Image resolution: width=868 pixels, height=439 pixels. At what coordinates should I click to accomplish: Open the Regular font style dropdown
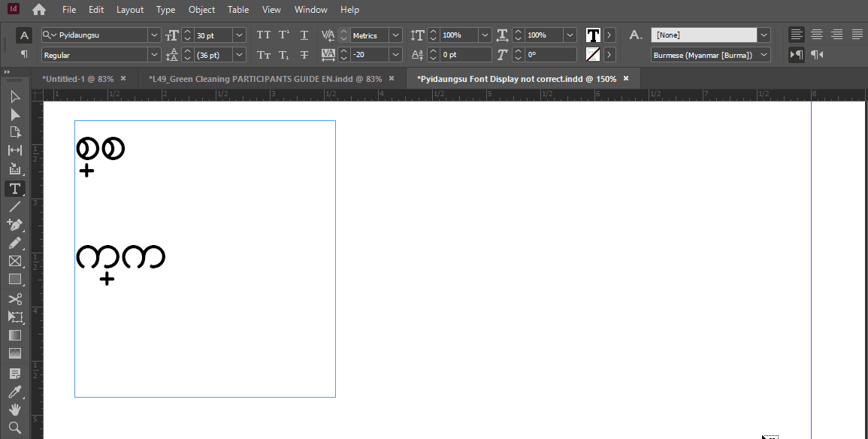(154, 55)
